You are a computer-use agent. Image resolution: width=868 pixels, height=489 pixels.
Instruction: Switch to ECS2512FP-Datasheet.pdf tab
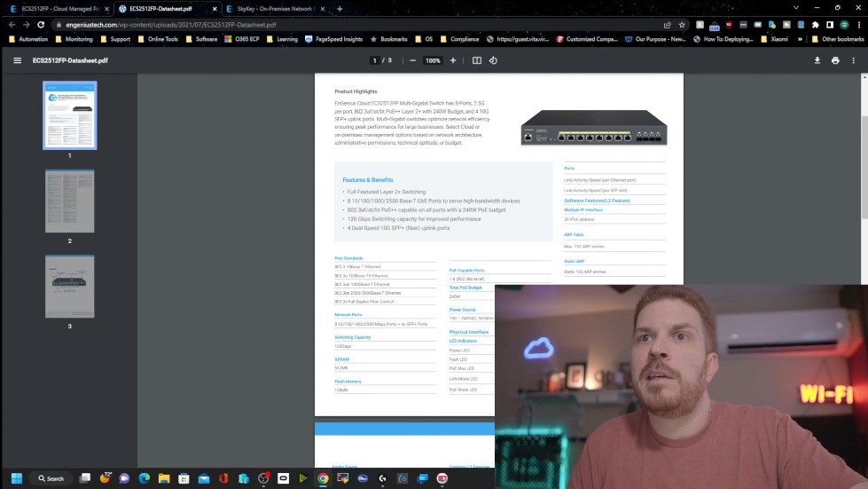(x=168, y=8)
